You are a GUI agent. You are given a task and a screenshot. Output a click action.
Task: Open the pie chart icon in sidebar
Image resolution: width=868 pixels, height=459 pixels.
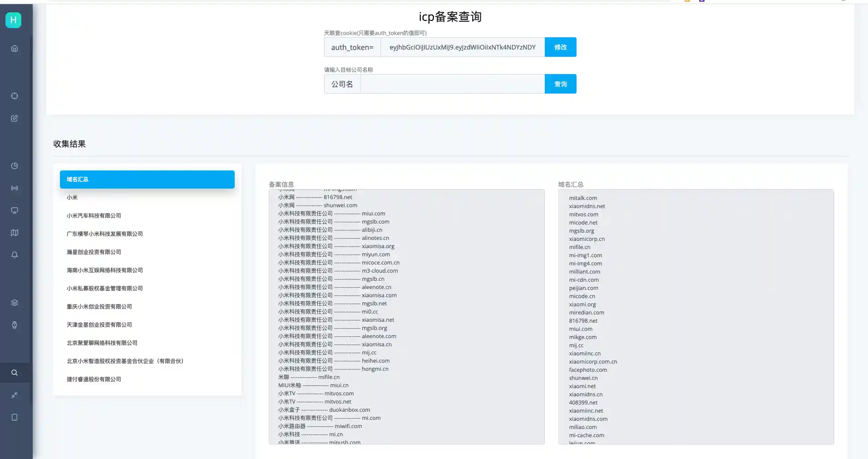15,166
